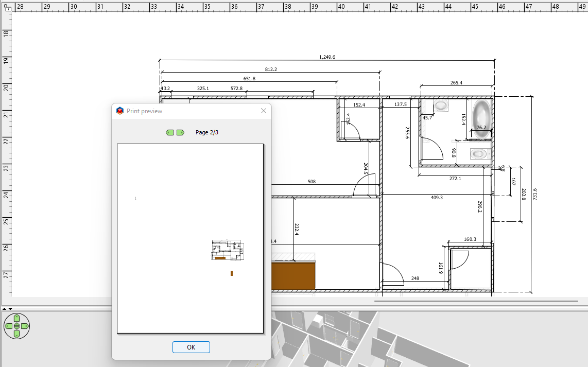The height and width of the screenshot is (367, 588).
Task: Go to next page in Print preview
Action: tap(180, 132)
